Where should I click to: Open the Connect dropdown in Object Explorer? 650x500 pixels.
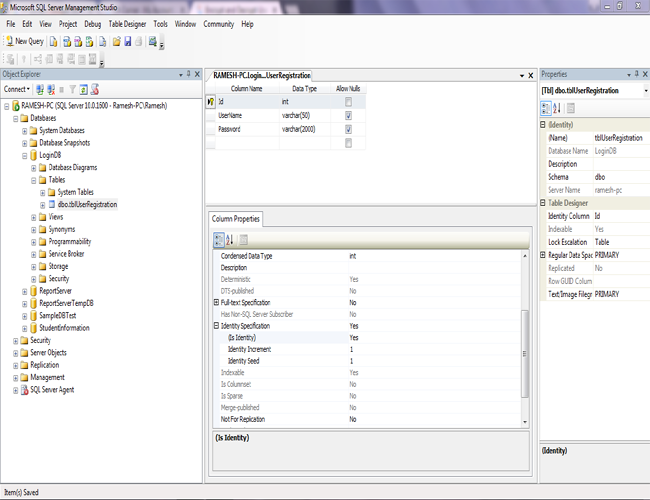[17, 89]
